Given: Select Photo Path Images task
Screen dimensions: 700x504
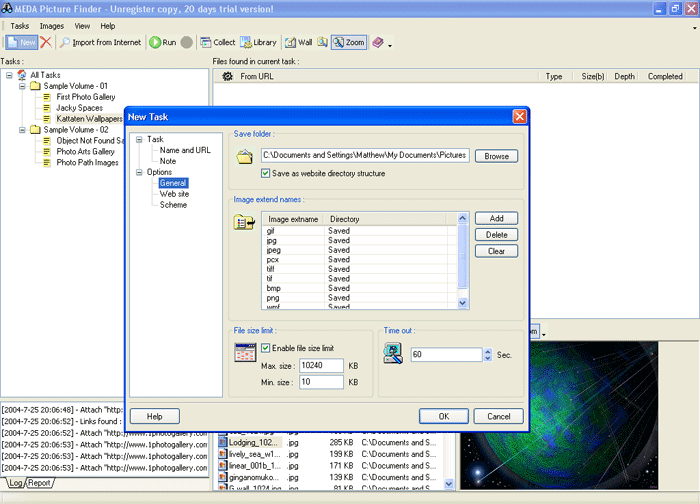Looking at the screenshot, I should [88, 162].
